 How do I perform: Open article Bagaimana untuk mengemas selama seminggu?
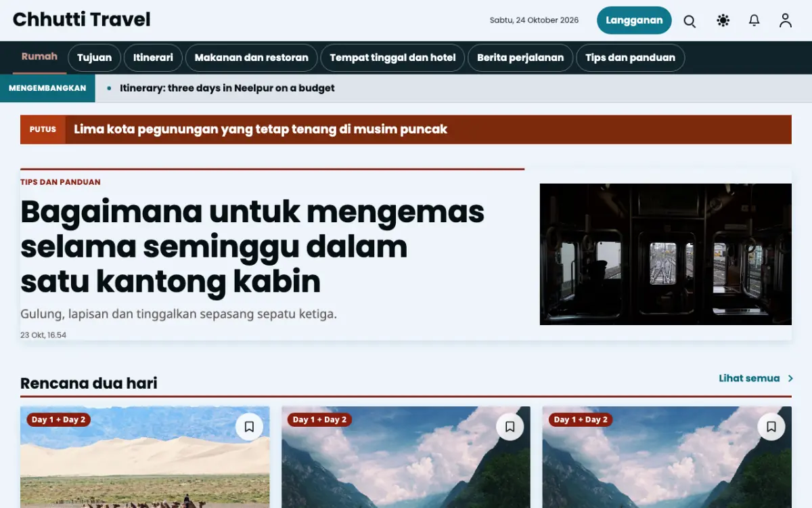tap(252, 247)
